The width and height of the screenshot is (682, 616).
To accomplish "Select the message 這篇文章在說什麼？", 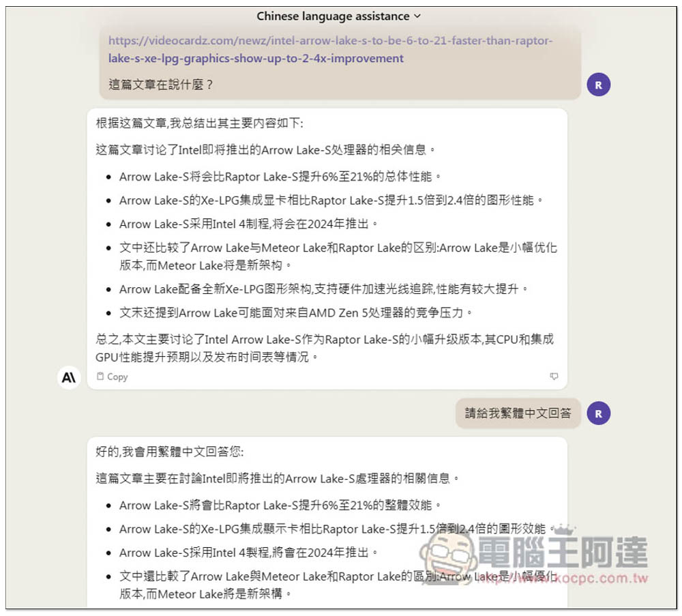I will coord(160,85).
